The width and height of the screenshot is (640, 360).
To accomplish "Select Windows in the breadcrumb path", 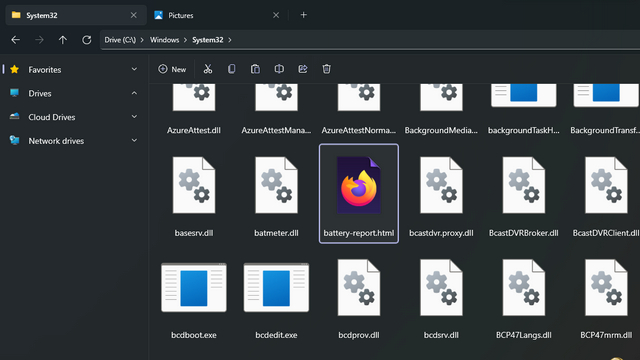I will (164, 40).
